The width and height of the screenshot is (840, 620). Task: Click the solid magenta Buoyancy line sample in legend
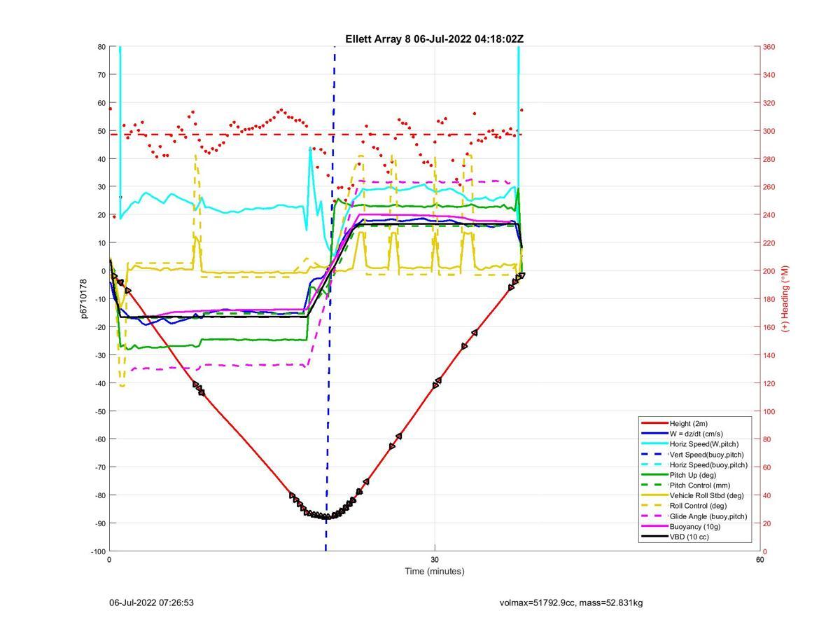click(654, 526)
